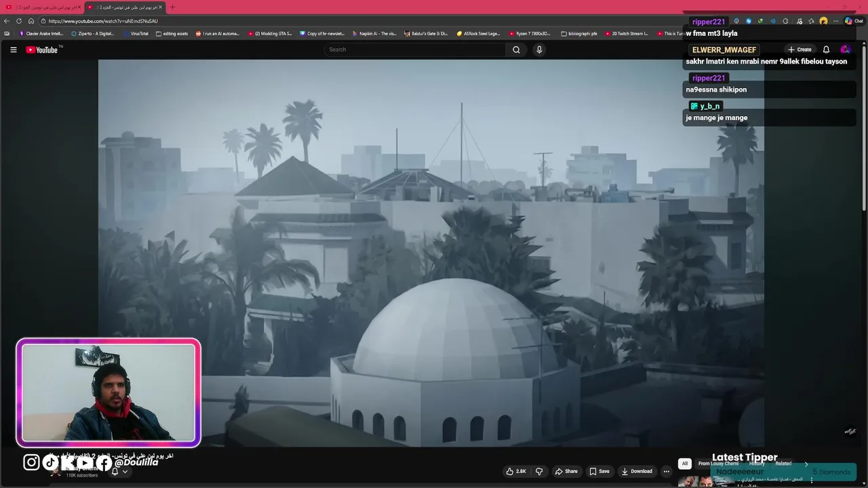Click the y_b_n username in chat
Image resolution: width=868 pixels, height=488 pixels.
(709, 106)
